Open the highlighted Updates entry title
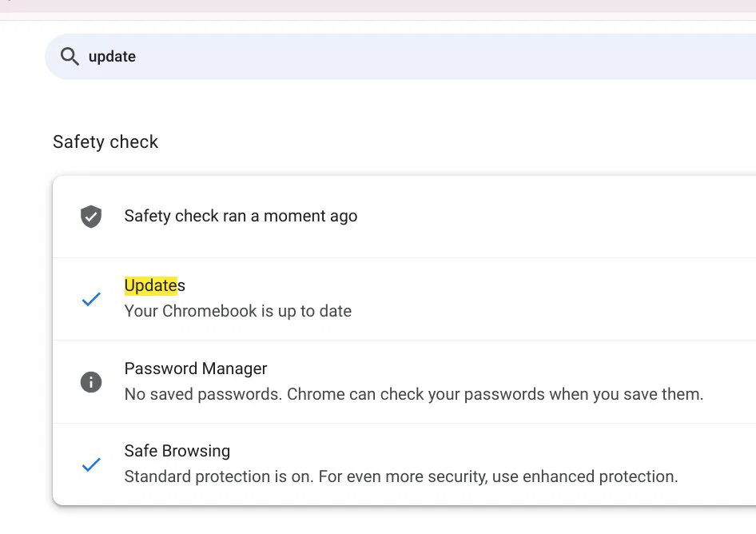The width and height of the screenshot is (756, 534). point(154,285)
